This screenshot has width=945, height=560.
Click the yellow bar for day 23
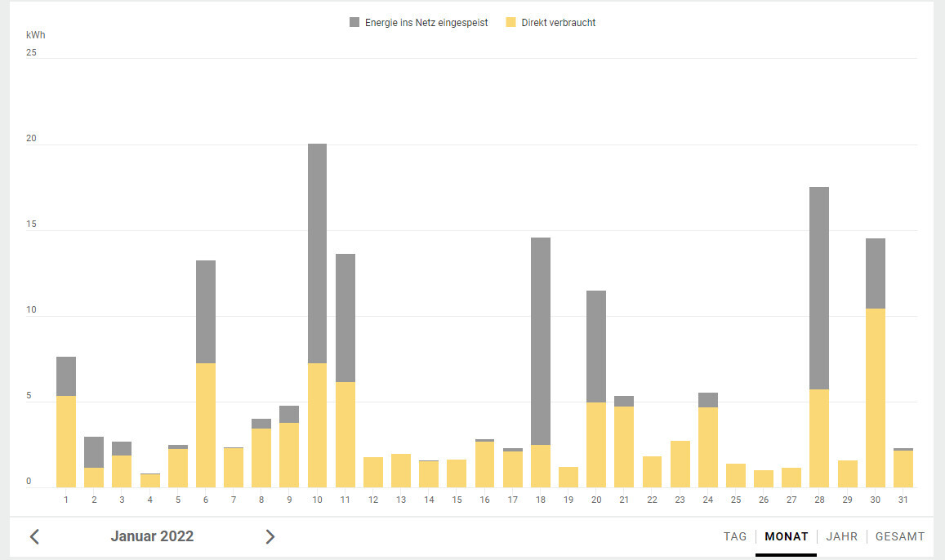point(680,464)
